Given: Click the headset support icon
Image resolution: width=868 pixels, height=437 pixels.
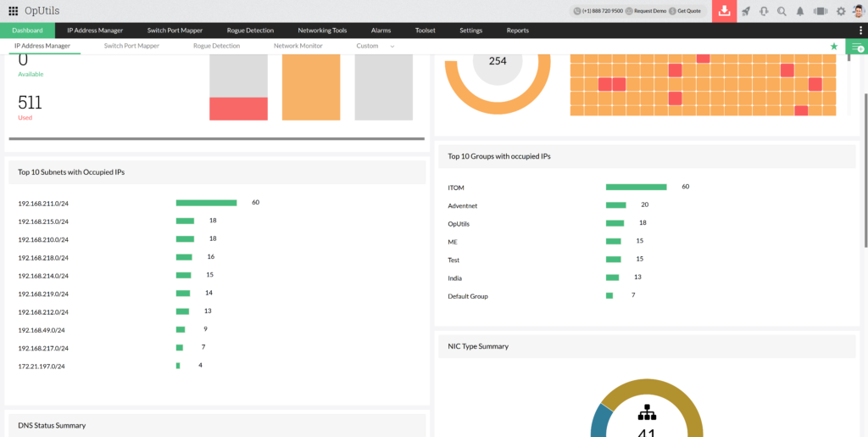Looking at the screenshot, I should pos(764,11).
